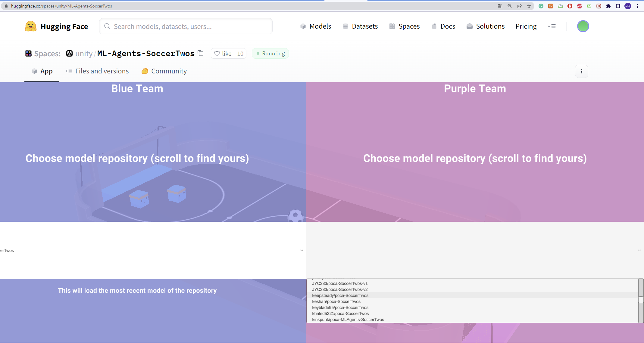Click the browser zoom magnifier icon
The height and width of the screenshot is (343, 644).
click(510, 6)
